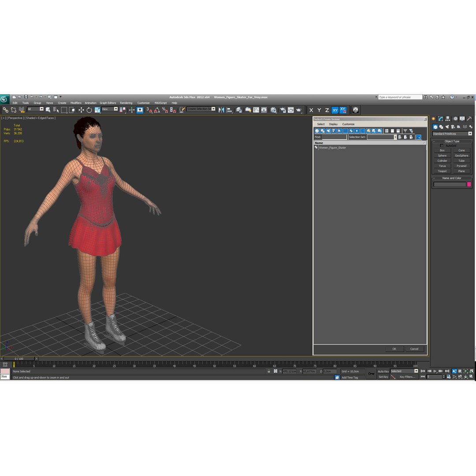Activate the Select and Move tool
476x476 pixels.
click(81, 110)
